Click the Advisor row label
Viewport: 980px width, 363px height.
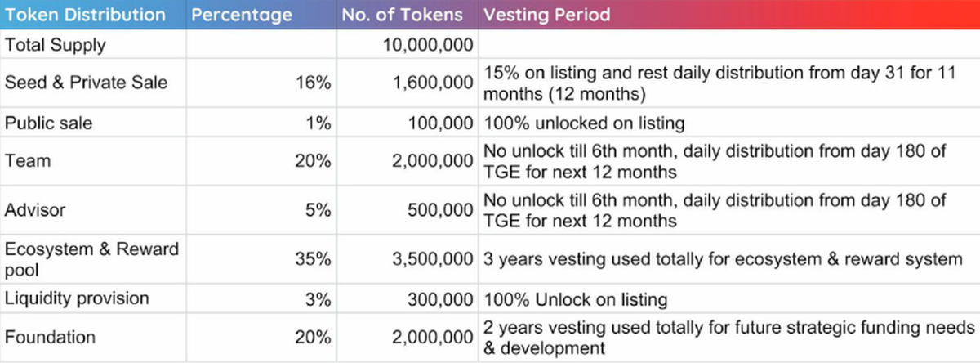pyautogui.click(x=35, y=210)
